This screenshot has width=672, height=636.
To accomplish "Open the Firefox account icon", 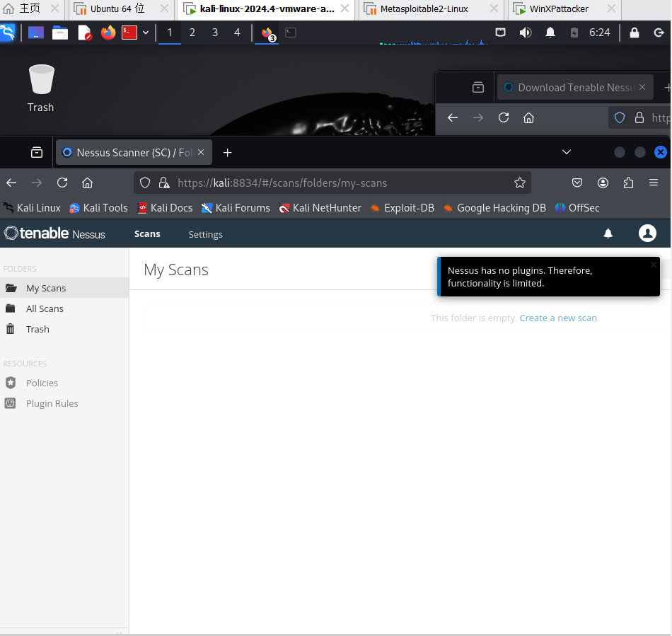I will (x=603, y=183).
